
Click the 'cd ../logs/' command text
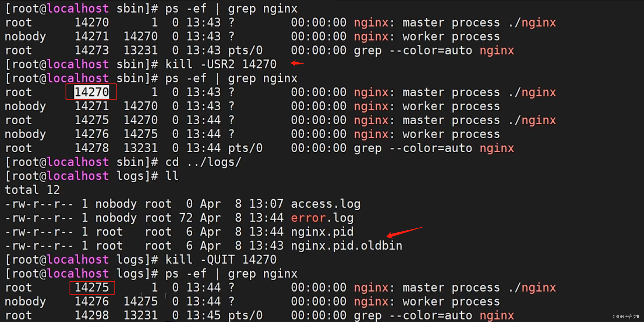click(203, 162)
